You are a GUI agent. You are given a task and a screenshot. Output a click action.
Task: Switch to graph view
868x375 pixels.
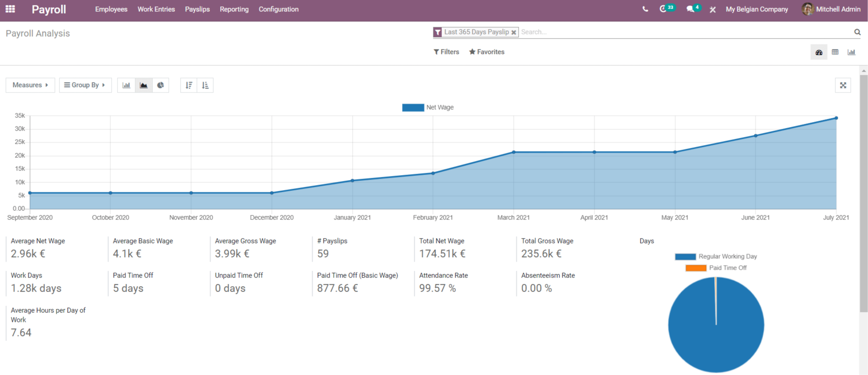[851, 52]
